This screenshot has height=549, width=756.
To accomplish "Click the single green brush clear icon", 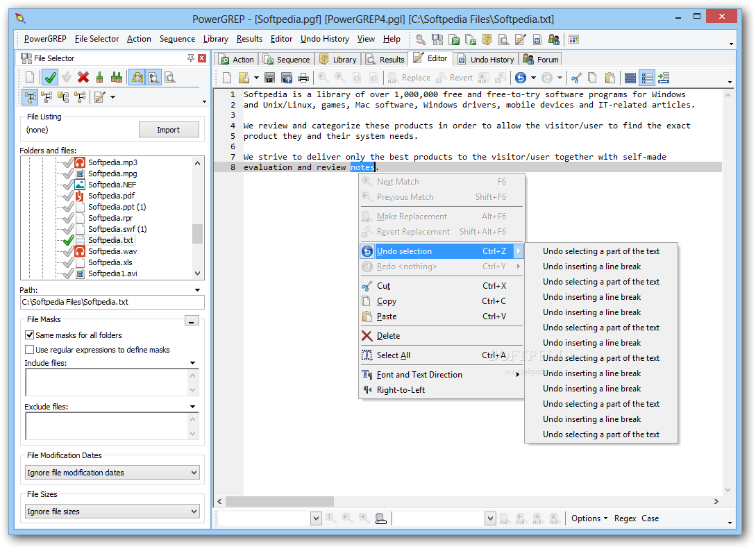I will coord(100,78).
